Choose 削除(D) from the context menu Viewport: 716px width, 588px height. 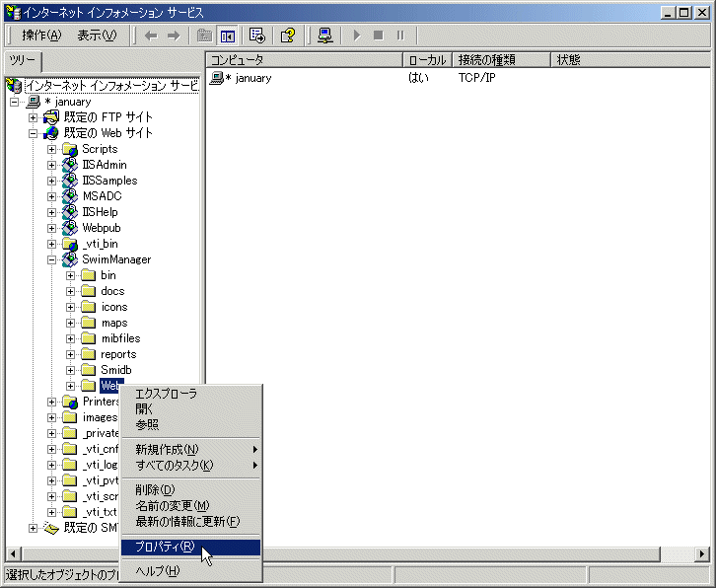click(191, 490)
